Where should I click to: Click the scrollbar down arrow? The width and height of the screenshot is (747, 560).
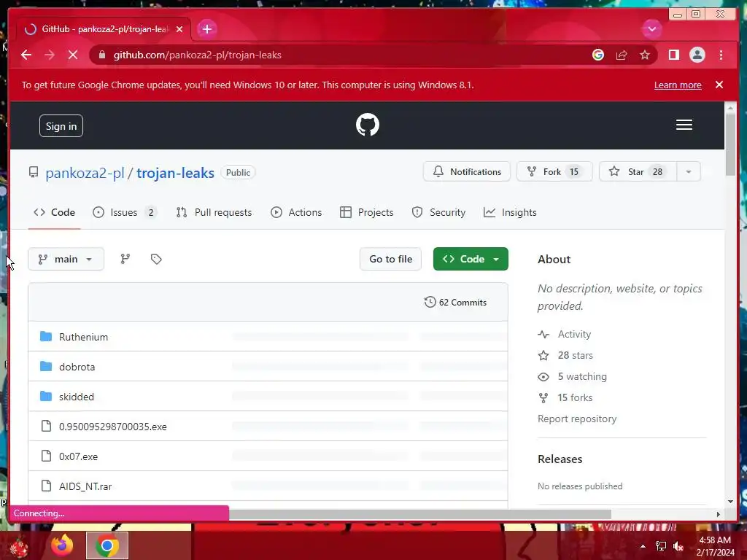click(729, 502)
